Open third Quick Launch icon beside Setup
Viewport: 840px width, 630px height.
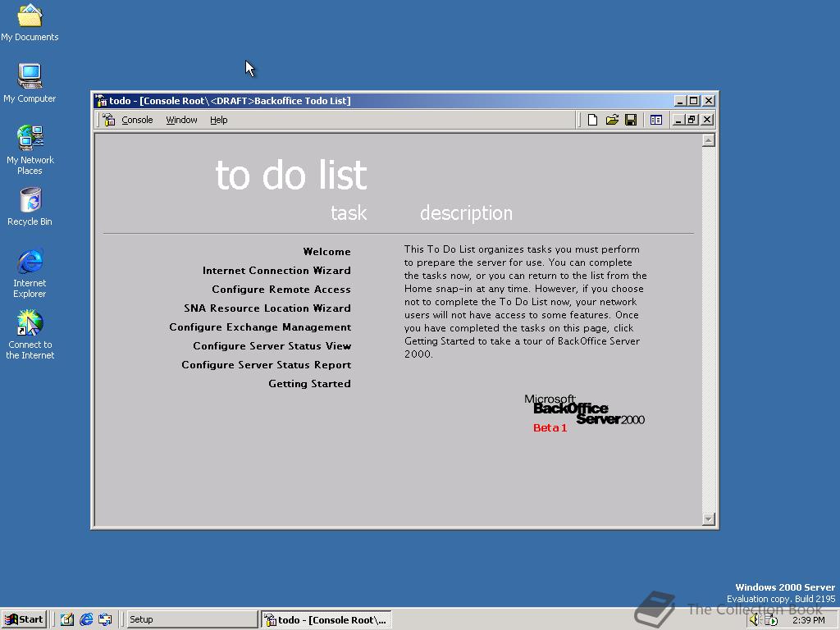pyautogui.click(x=105, y=619)
